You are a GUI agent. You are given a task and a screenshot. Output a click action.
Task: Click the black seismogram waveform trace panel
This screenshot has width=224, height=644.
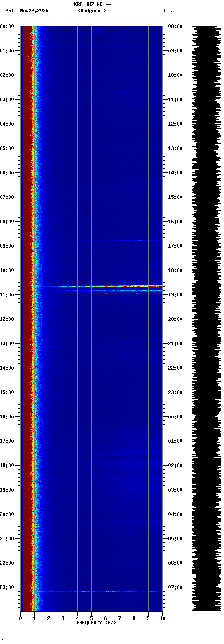click(x=206, y=319)
